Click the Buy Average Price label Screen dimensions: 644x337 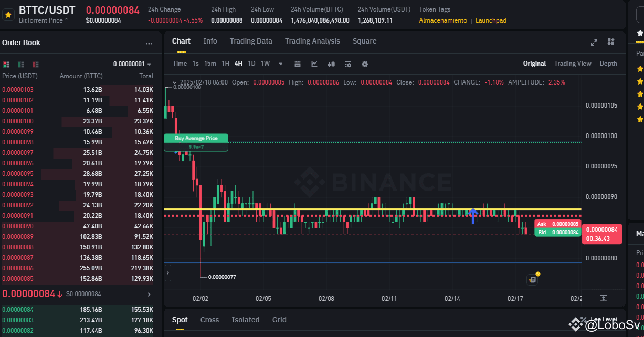[x=196, y=138]
